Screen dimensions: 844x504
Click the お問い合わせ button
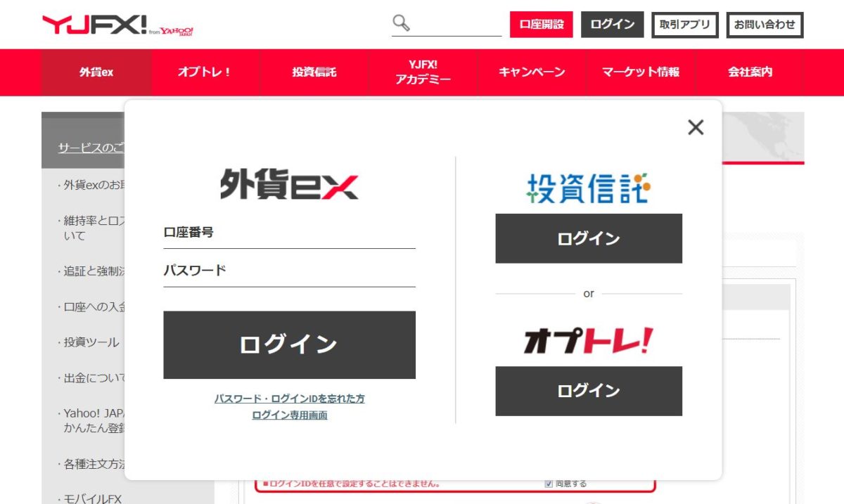coord(764,24)
